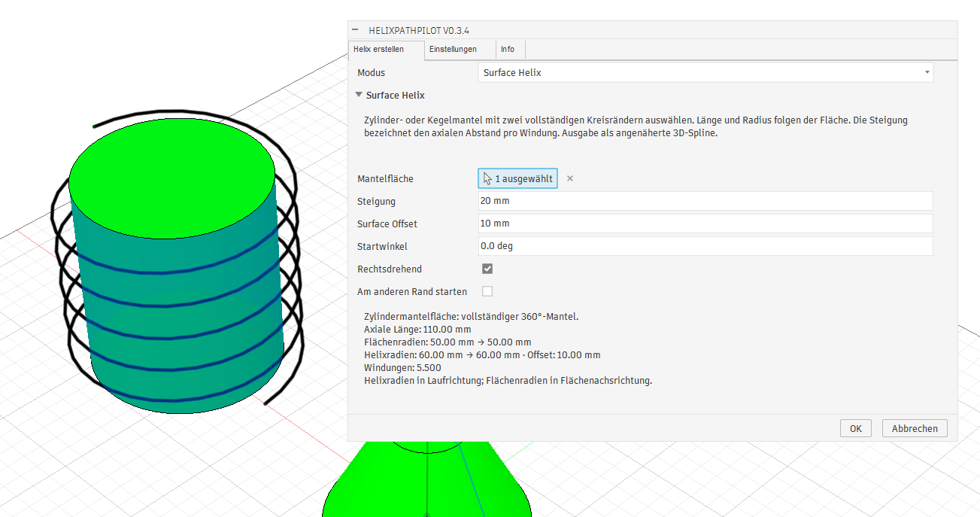Click the Mantelfläche label
Viewport: 980px width, 517px height.
[385, 178]
